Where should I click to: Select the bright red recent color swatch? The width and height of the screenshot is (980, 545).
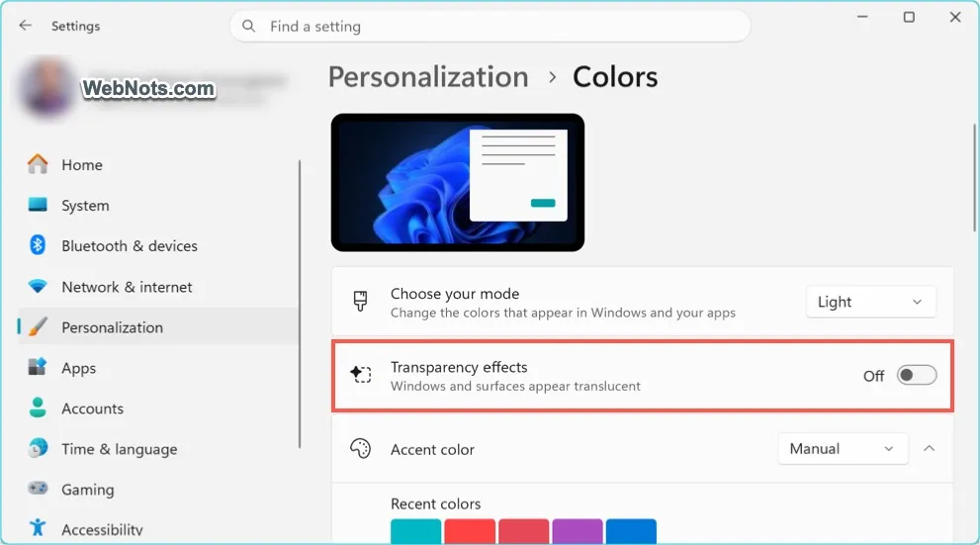[x=470, y=531]
